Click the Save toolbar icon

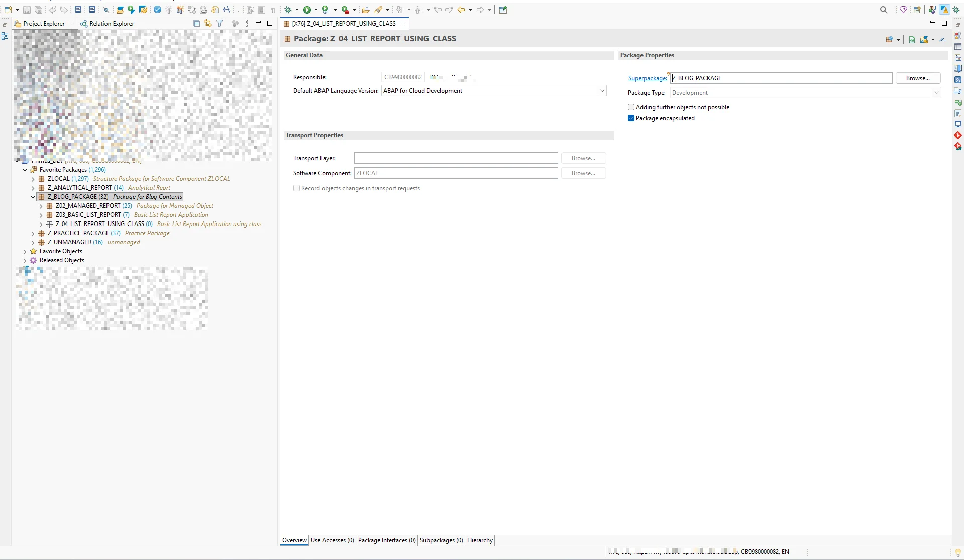coord(27,10)
